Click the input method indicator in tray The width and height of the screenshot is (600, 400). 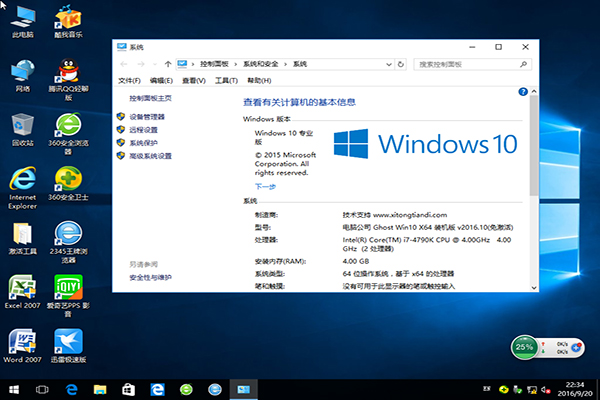(487, 389)
